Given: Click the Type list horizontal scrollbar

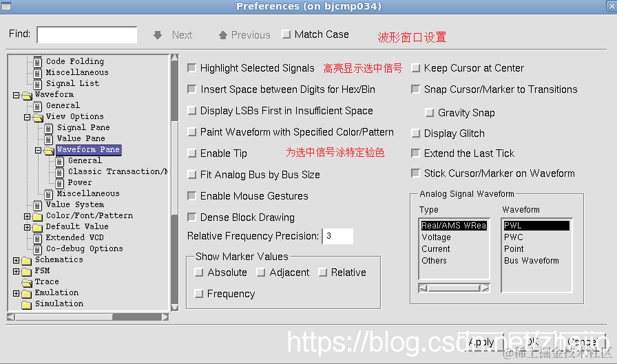Looking at the screenshot, I should tap(454, 288).
